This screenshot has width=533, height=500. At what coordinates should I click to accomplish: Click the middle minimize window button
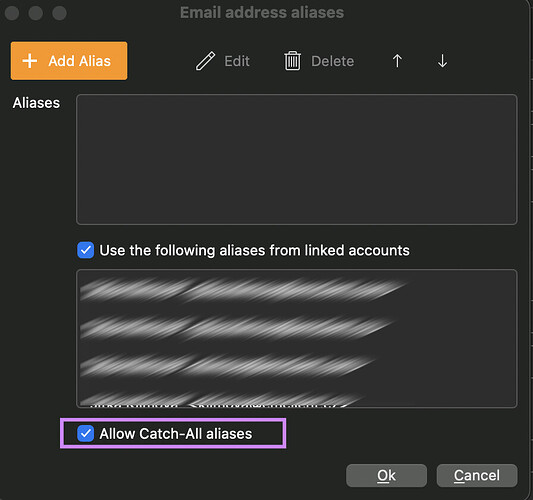click(x=36, y=13)
